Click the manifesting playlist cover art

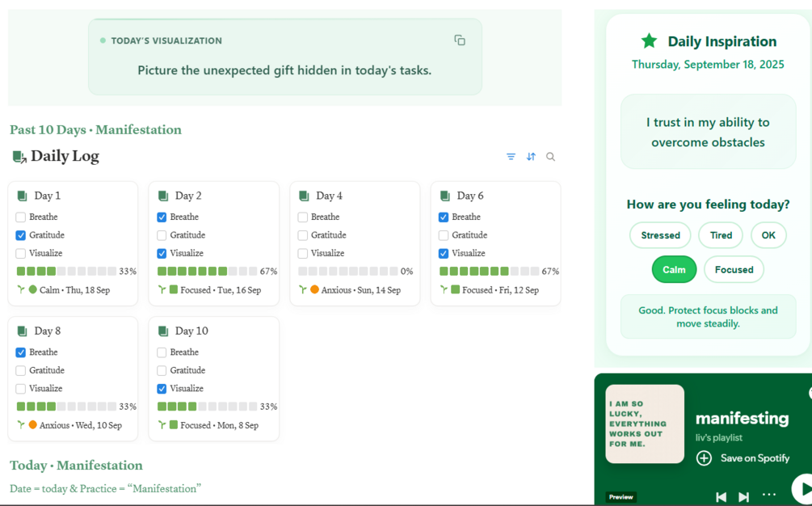click(x=644, y=424)
